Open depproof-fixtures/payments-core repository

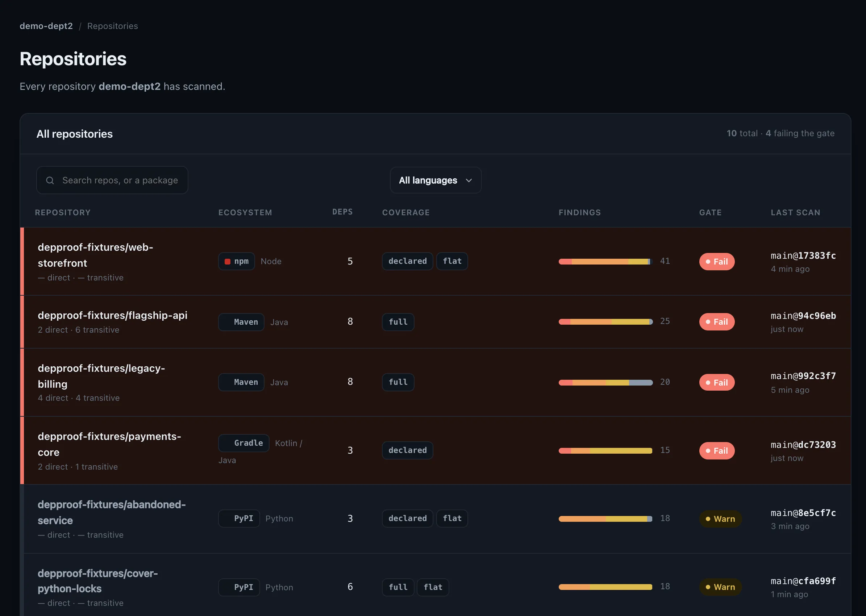[110, 444]
